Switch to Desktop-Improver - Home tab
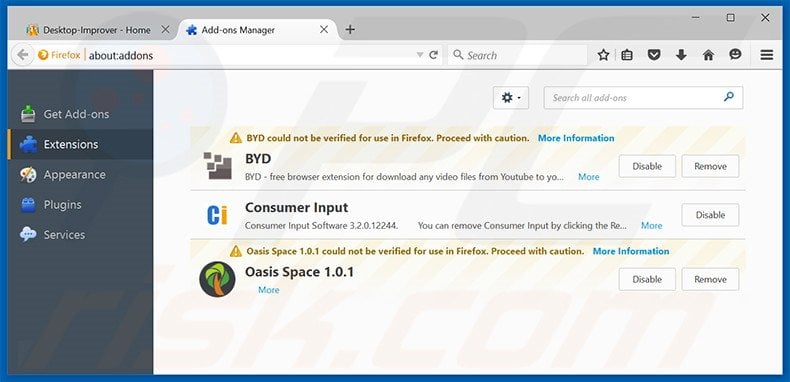This screenshot has width=790, height=382. [96, 30]
